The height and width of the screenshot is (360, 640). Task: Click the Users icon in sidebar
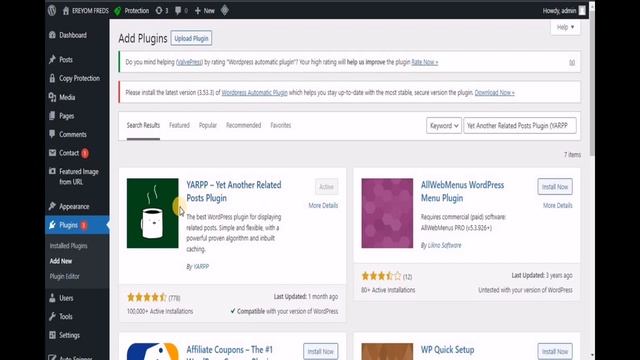coord(52,298)
